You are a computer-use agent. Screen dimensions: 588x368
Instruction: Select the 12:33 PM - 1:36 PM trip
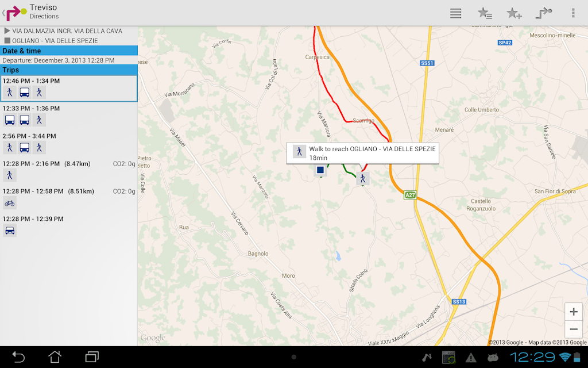69,116
